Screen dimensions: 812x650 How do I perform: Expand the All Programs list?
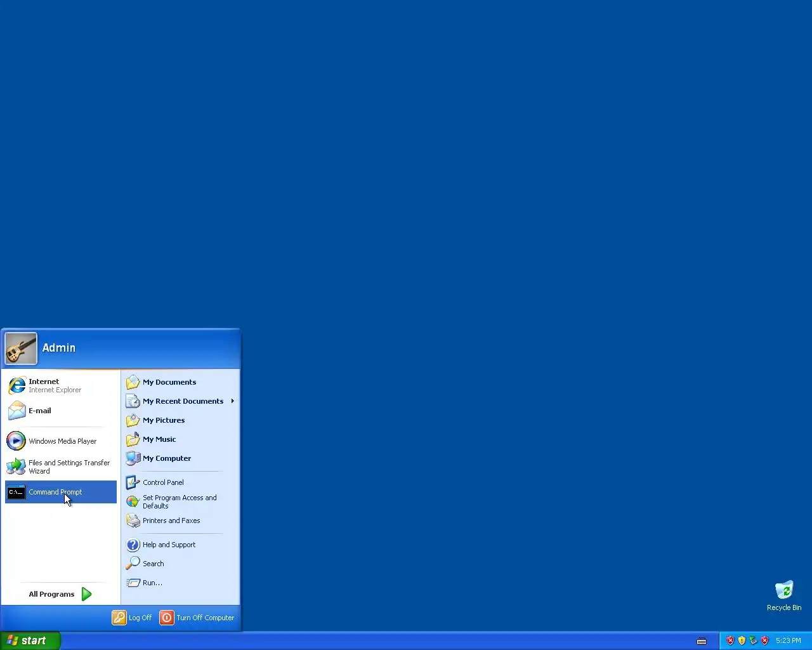[61, 594]
